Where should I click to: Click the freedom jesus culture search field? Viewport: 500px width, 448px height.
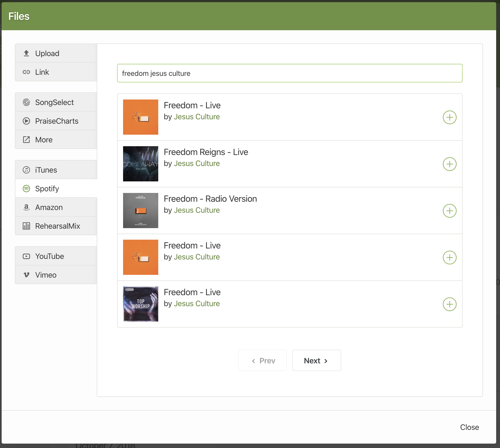(x=290, y=73)
